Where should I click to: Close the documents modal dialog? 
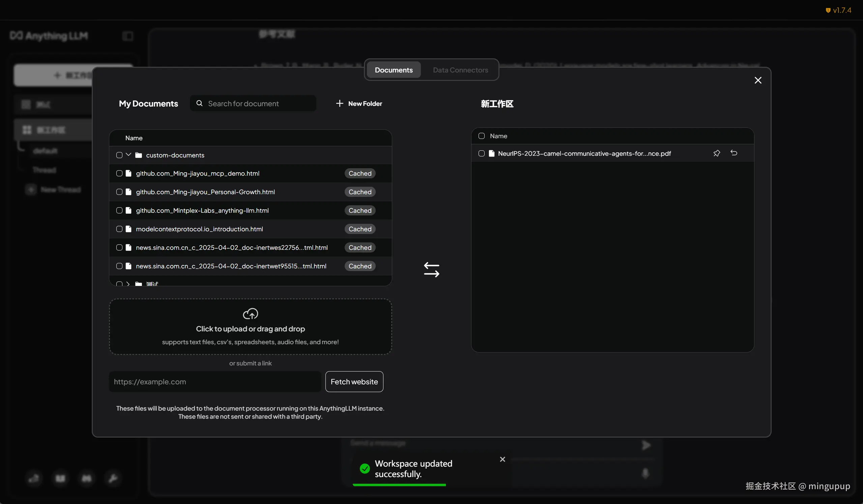point(758,80)
